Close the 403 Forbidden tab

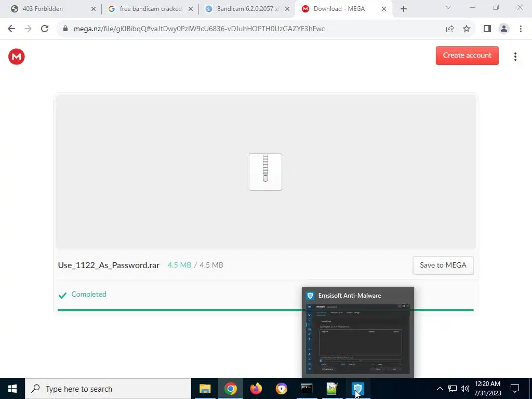click(94, 9)
